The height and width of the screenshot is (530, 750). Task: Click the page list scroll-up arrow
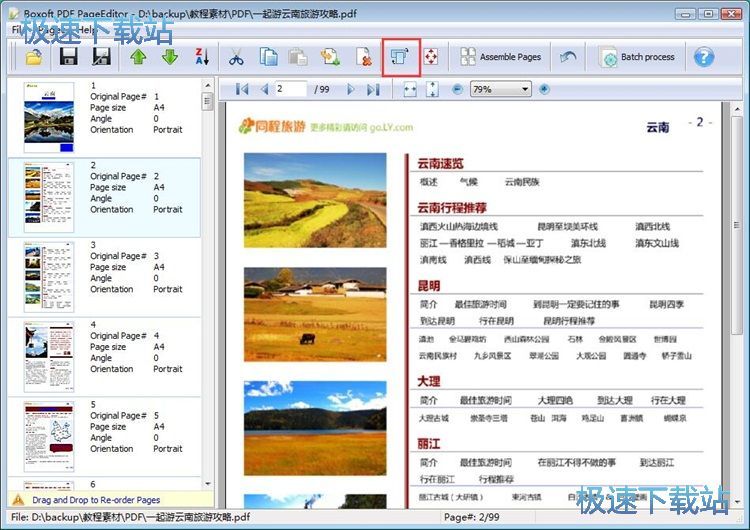208,85
